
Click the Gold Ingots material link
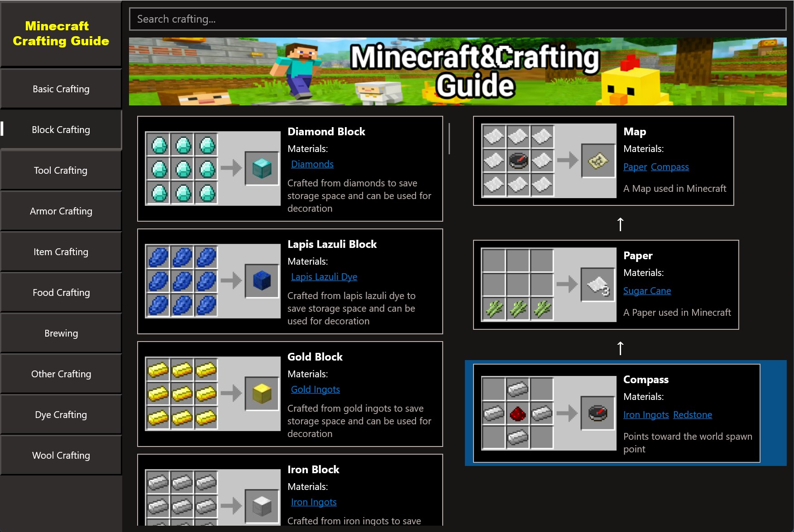point(316,389)
